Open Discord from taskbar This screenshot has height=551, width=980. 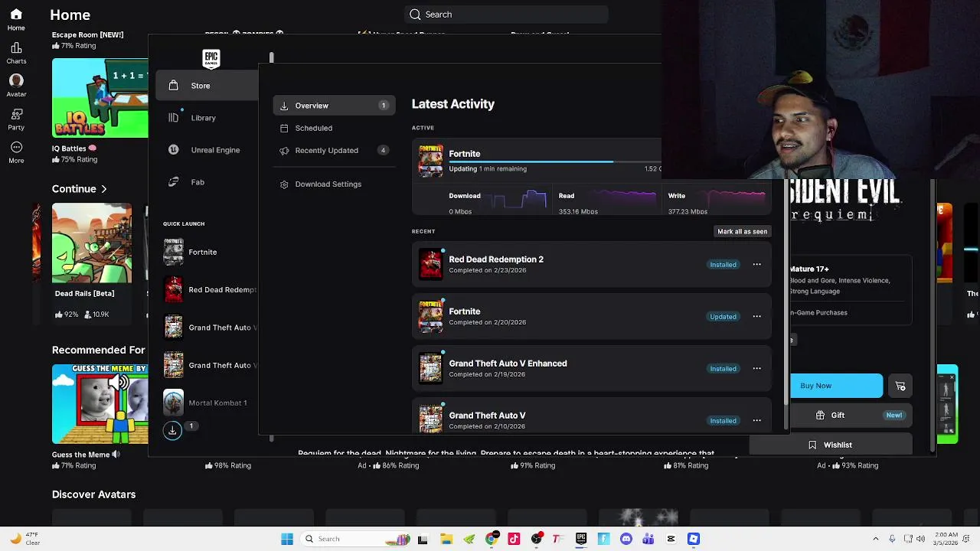pyautogui.click(x=626, y=539)
